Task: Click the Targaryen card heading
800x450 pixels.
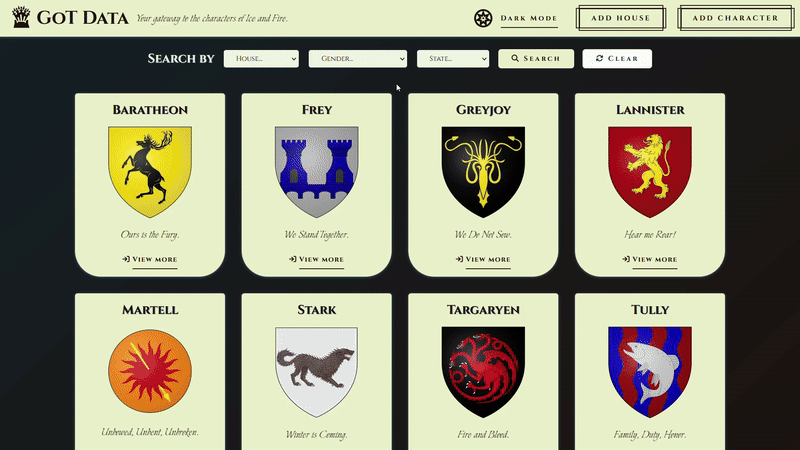Action: pyautogui.click(x=483, y=310)
